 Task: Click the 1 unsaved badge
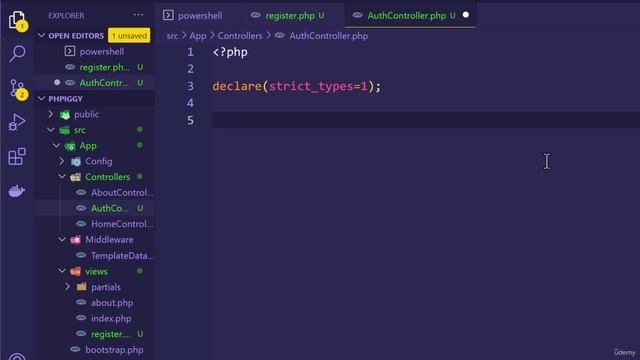[x=129, y=36]
